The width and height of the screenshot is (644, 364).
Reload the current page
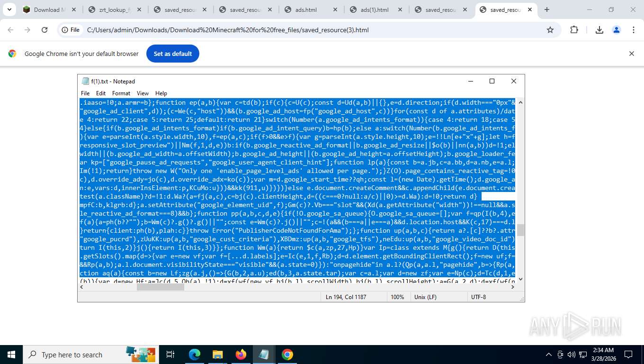(45, 30)
